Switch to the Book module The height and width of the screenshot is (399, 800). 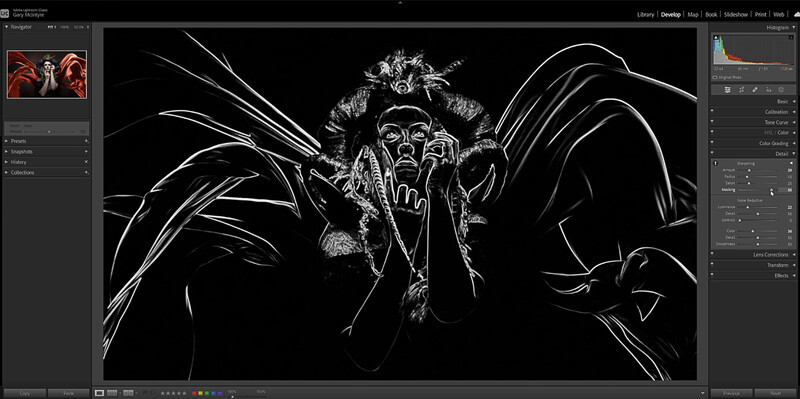coord(711,14)
